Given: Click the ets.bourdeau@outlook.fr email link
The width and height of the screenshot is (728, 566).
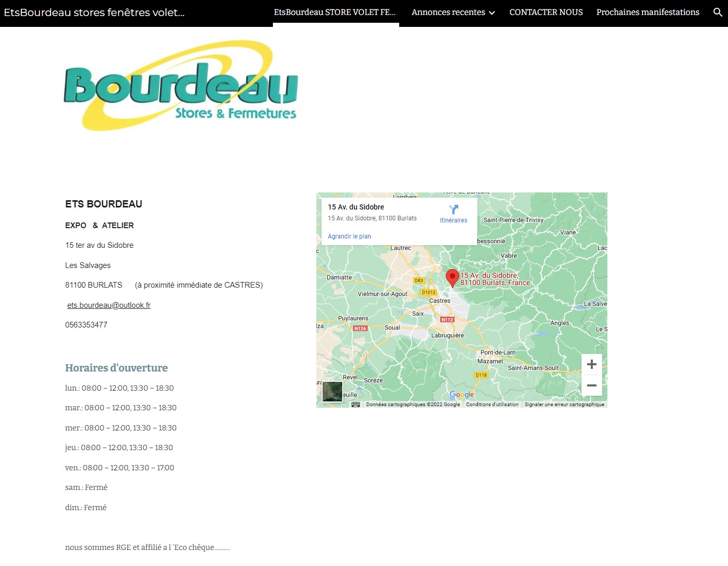Looking at the screenshot, I should click(109, 305).
